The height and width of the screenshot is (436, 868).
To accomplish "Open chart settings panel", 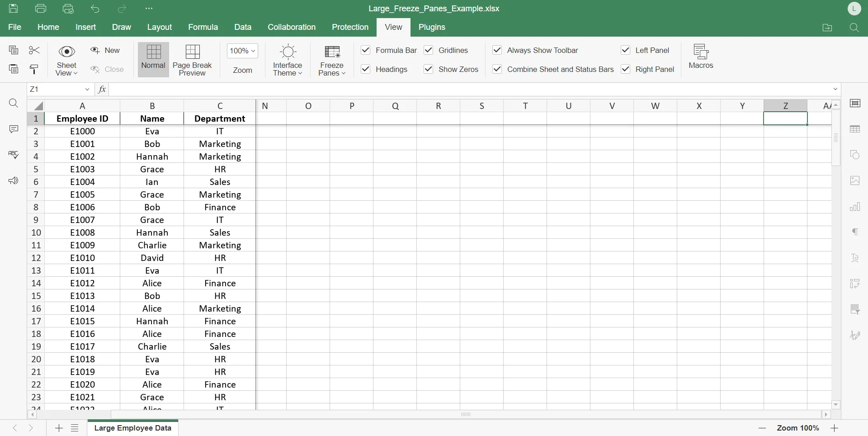I will [857, 207].
